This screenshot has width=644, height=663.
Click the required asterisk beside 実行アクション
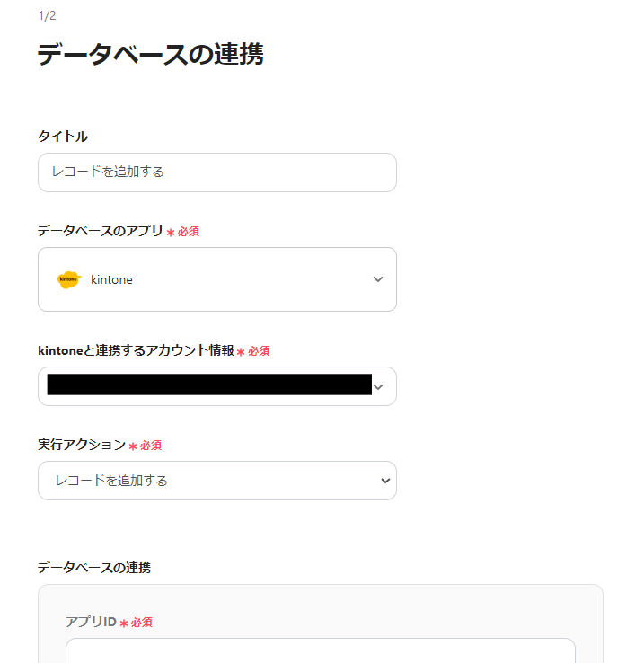pyautogui.click(x=133, y=446)
